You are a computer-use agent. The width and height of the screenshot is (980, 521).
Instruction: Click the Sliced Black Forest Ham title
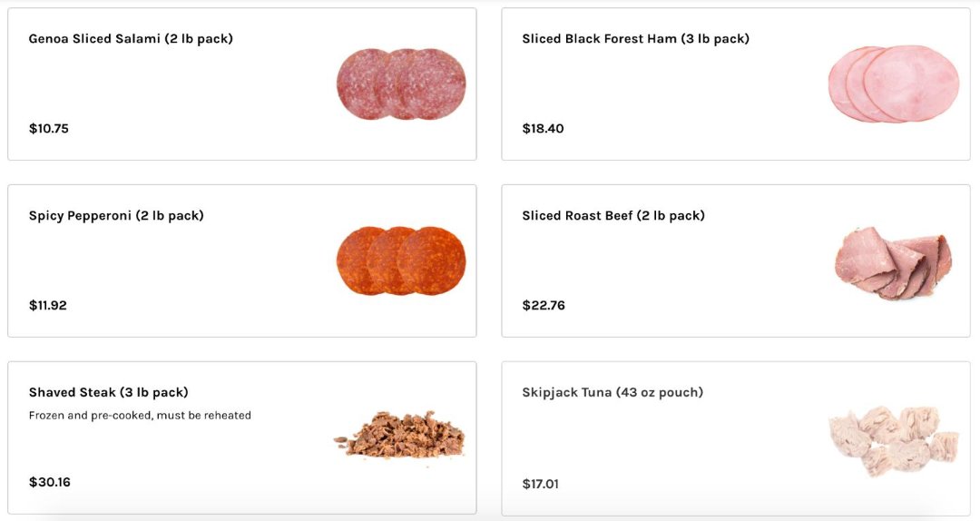(x=635, y=39)
